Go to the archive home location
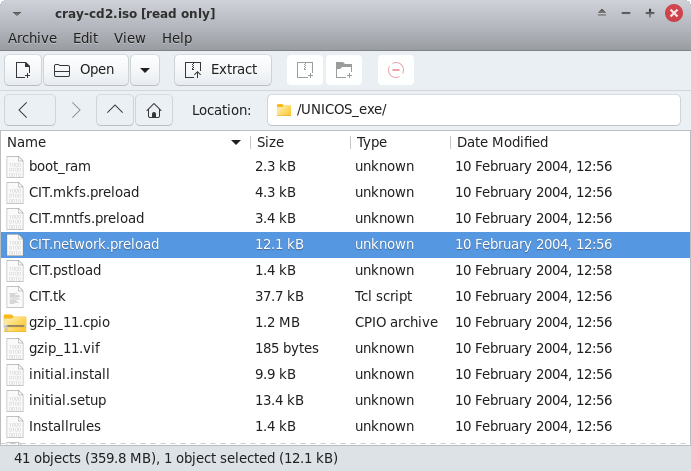This screenshot has height=471, width=691. (153, 110)
